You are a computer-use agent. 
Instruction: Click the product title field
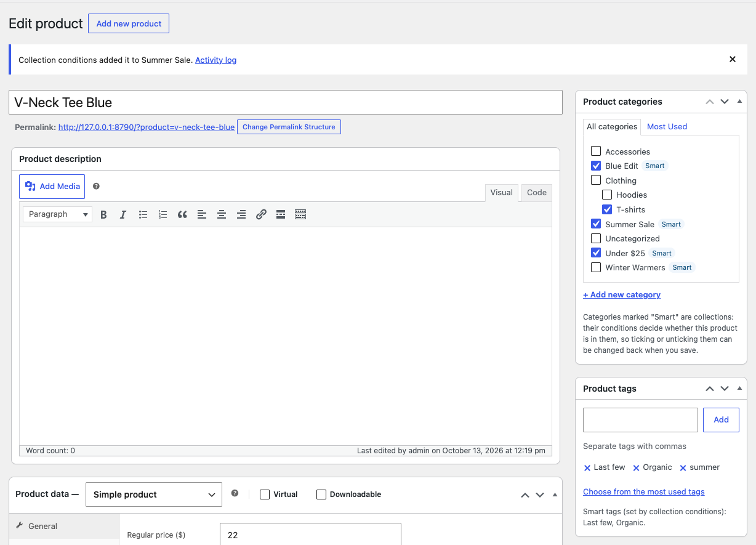[286, 102]
